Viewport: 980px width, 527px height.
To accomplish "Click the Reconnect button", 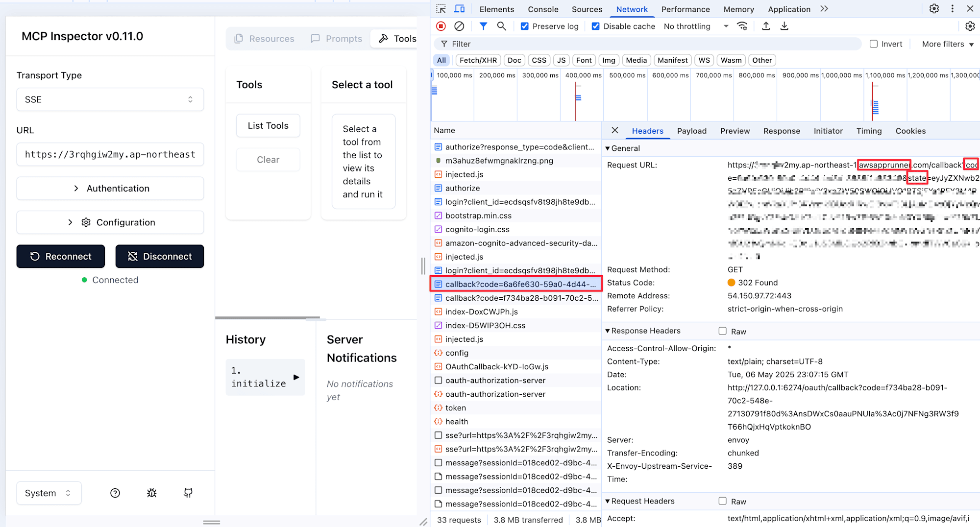I will click(x=61, y=256).
